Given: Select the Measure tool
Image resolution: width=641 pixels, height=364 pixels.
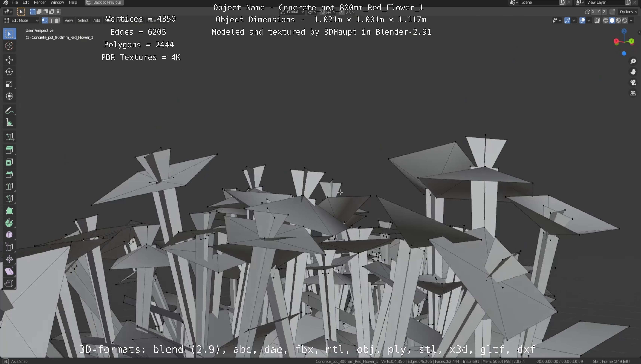Looking at the screenshot, I should 9,123.
